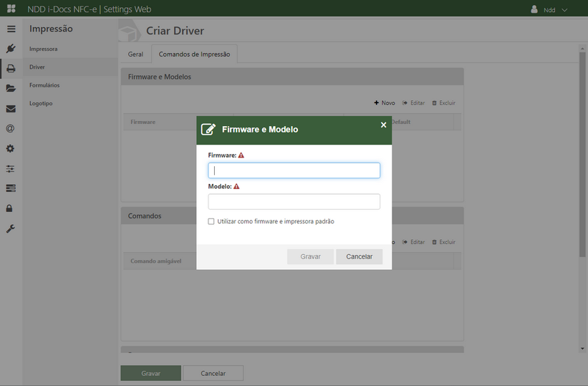588x386 pixels.
Task: Open Formulários in the Impressão menu
Action: (x=44, y=85)
